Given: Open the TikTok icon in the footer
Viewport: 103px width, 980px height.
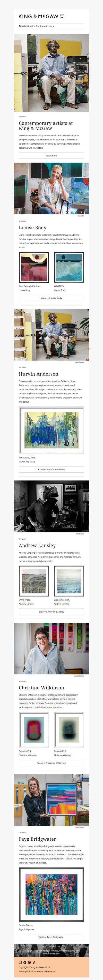Looking at the screenshot, I should pyautogui.click(x=34, y=962).
